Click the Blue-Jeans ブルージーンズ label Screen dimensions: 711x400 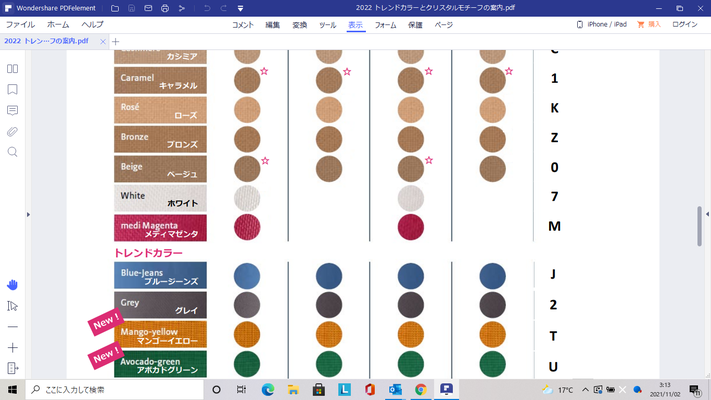pyautogui.click(x=160, y=275)
